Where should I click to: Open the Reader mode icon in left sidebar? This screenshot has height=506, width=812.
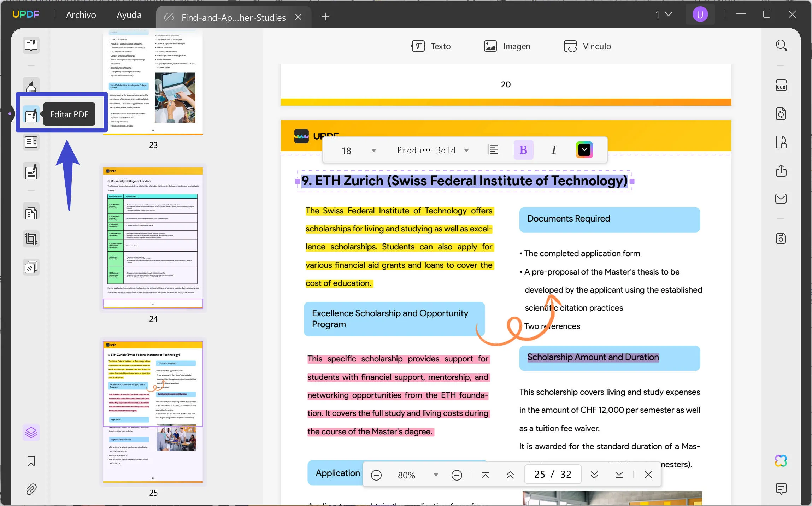point(31,45)
